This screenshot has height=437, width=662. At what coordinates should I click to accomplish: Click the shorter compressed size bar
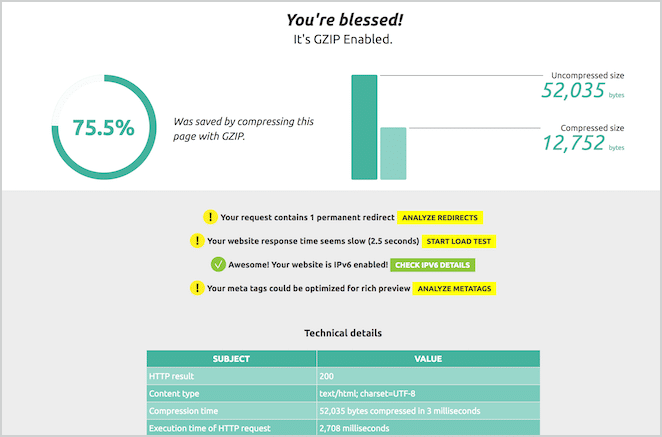coord(393,153)
